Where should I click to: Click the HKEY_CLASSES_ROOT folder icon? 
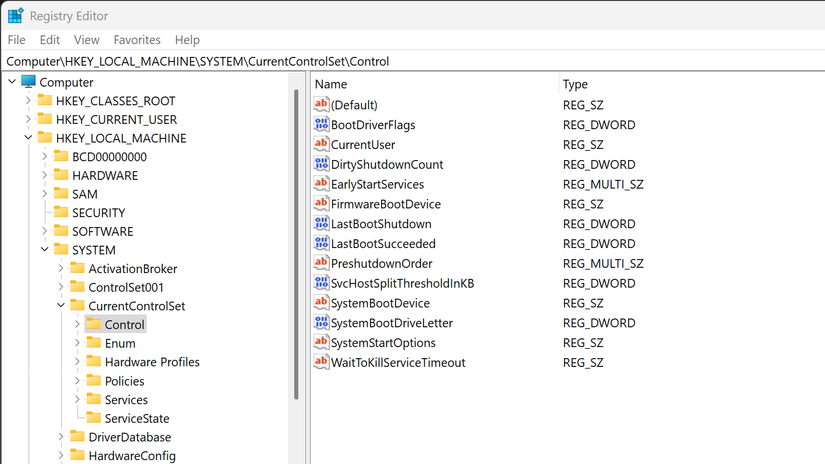(45, 100)
